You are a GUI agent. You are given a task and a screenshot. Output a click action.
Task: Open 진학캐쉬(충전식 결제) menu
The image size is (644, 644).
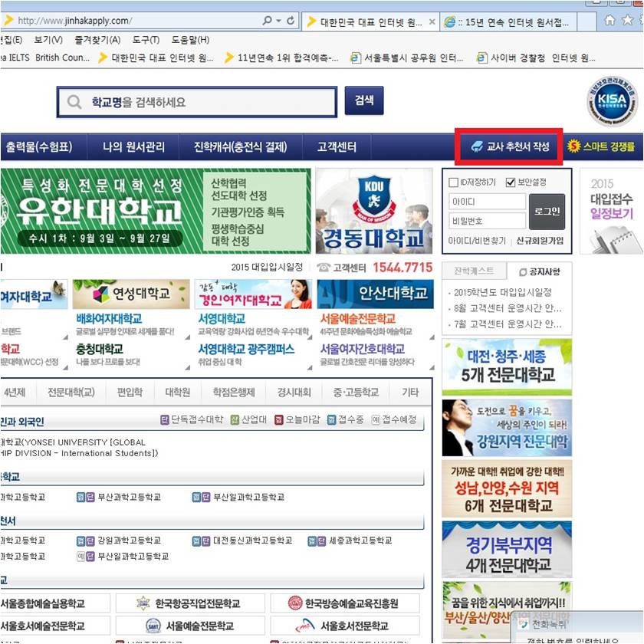[x=241, y=146]
